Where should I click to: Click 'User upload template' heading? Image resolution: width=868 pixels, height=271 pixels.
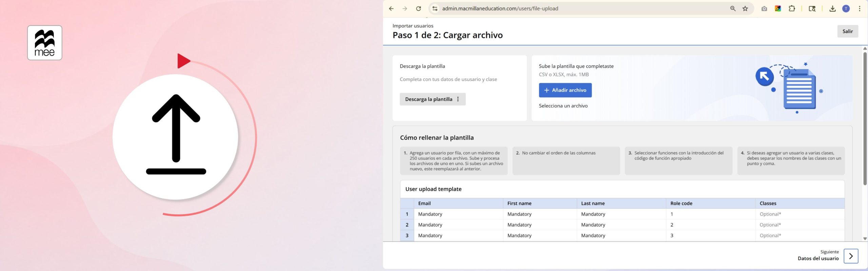[x=433, y=189]
